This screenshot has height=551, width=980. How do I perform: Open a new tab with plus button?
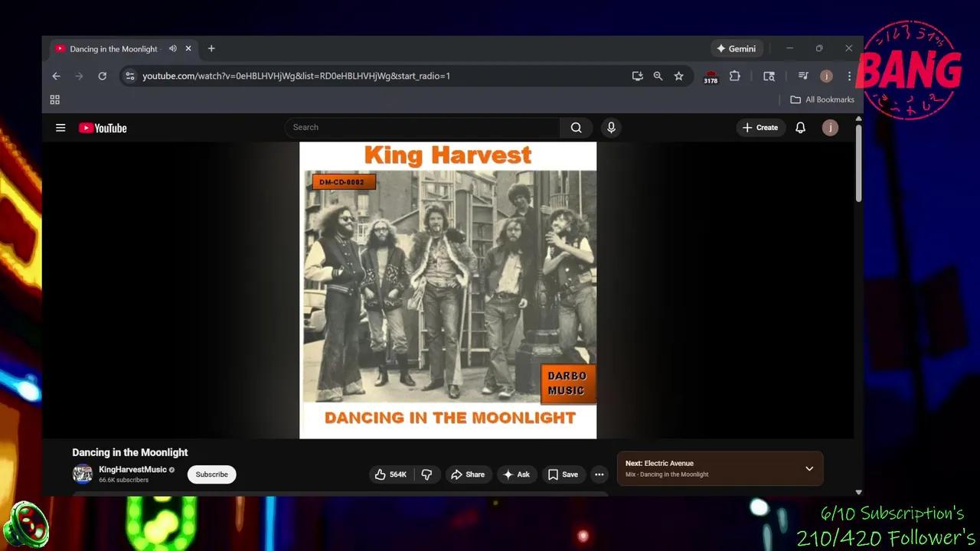pos(211,49)
